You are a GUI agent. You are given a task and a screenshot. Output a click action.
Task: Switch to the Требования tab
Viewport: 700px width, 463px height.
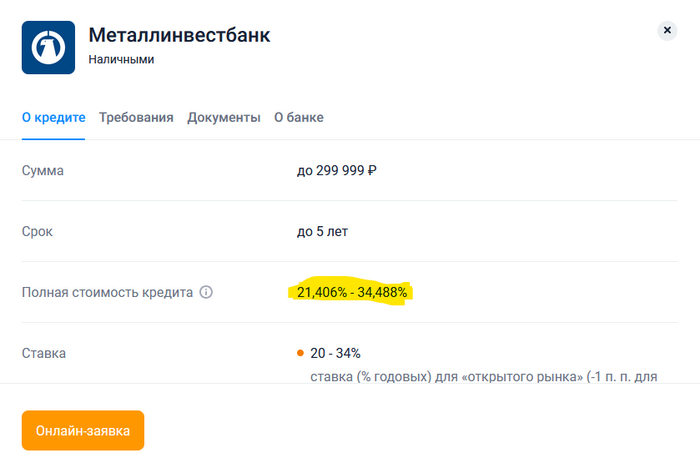(x=136, y=118)
